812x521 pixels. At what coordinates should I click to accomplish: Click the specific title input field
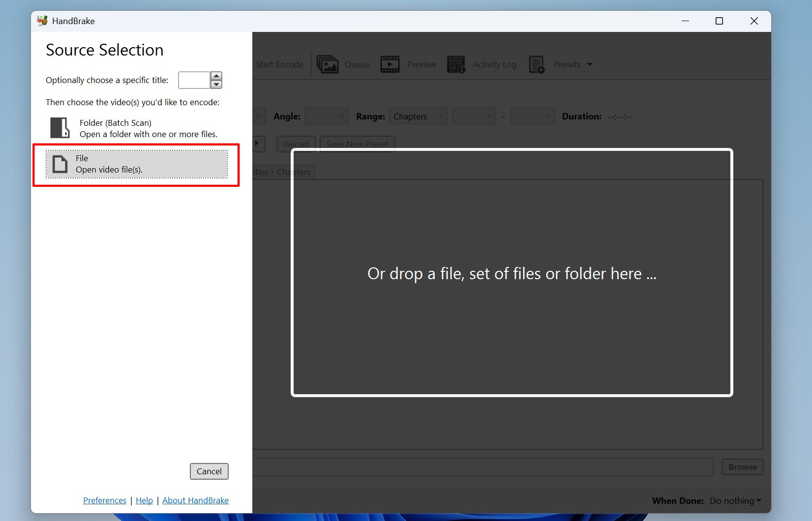[194, 80]
